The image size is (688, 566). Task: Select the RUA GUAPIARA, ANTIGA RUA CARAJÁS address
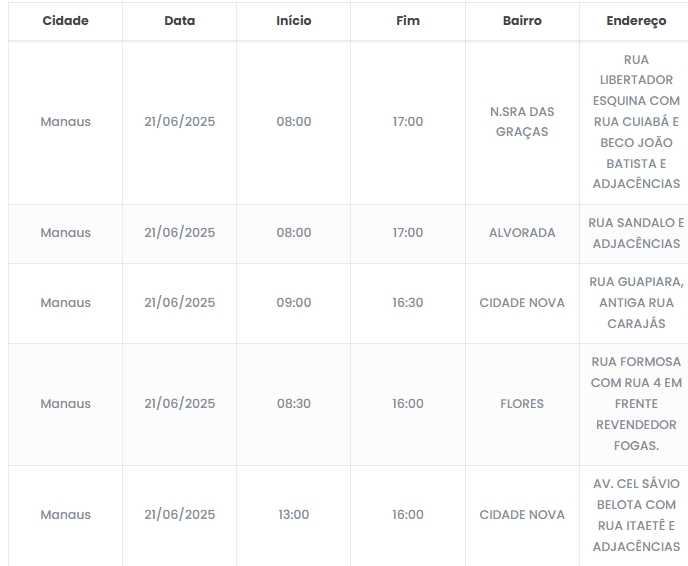click(x=636, y=303)
